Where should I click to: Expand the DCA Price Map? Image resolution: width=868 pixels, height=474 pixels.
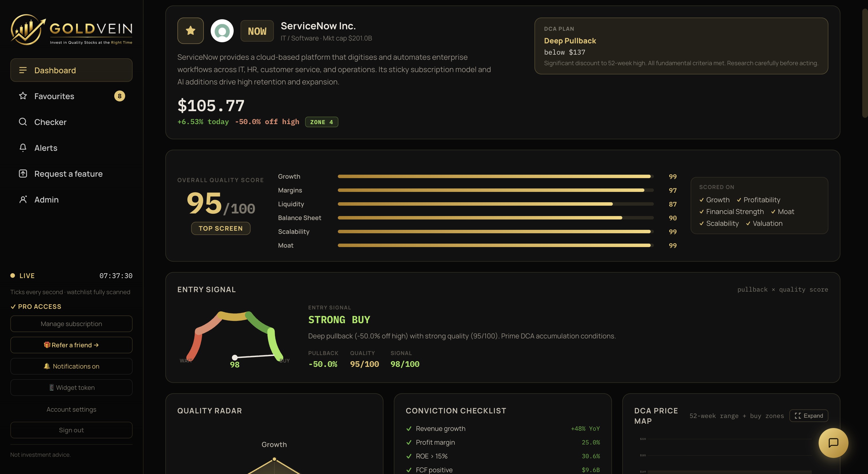809,416
